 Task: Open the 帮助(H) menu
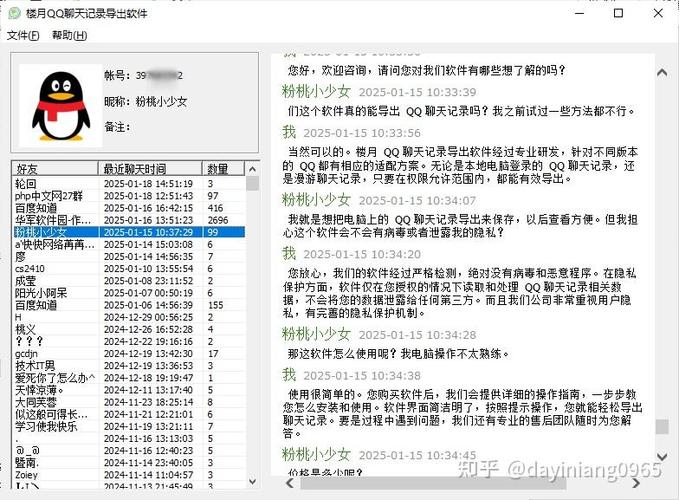69,35
